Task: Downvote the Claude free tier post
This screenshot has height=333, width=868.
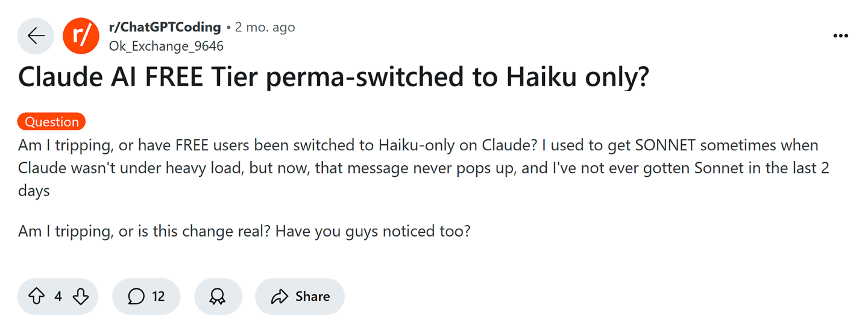Action: 81,296
